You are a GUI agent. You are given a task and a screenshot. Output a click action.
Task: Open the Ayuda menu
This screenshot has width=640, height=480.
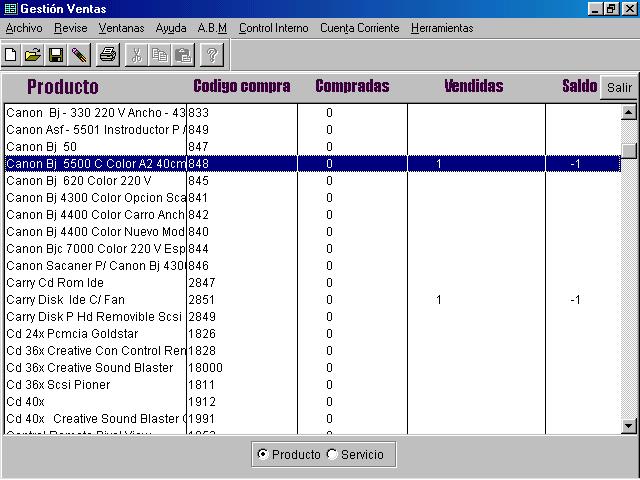pos(171,28)
